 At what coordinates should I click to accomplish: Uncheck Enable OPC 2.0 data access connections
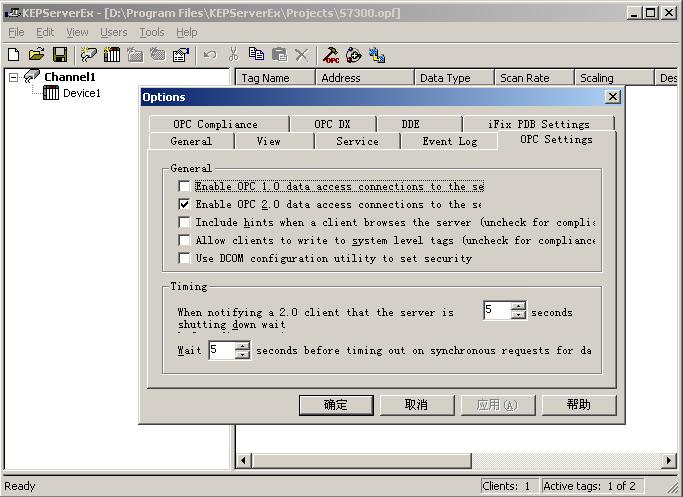(x=184, y=204)
